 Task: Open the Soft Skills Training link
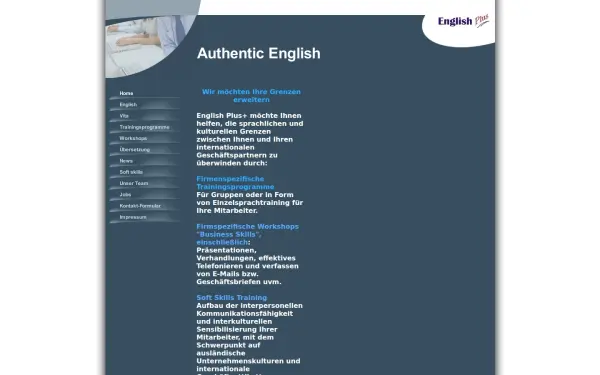tap(232, 298)
